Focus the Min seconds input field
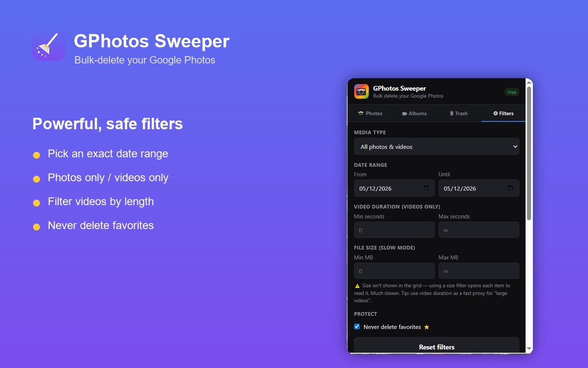Screen dimensions: 588x368 tap(394, 230)
